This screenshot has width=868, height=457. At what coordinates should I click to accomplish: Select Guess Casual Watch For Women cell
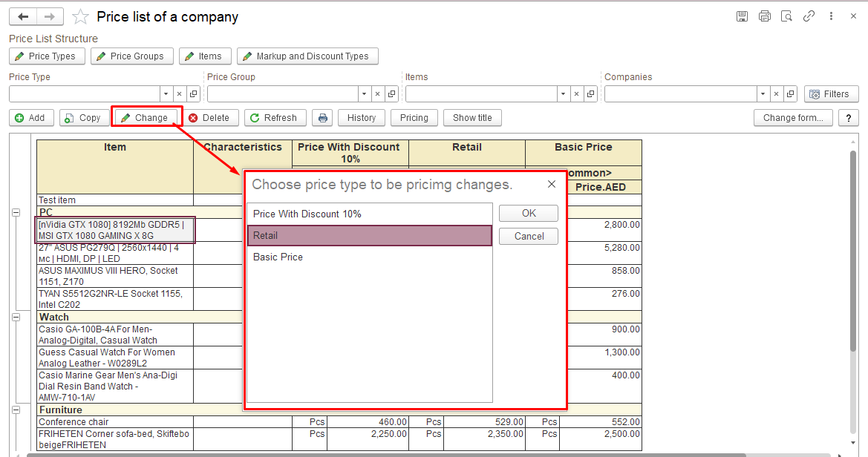coord(115,358)
